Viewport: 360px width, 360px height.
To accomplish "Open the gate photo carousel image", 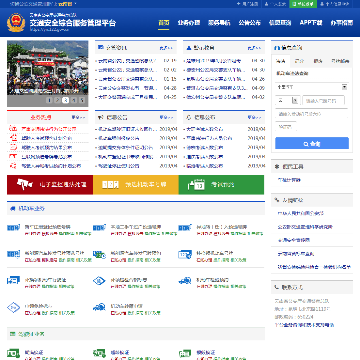I will coord(48,68).
